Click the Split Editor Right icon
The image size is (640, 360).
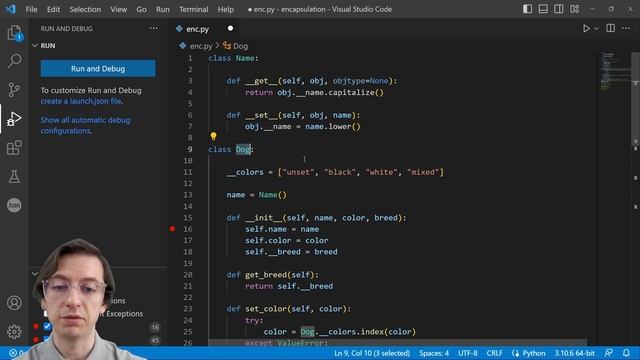pyautogui.click(x=611, y=28)
